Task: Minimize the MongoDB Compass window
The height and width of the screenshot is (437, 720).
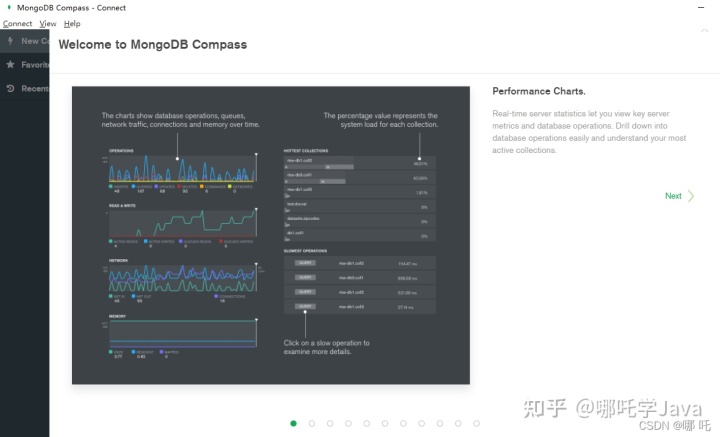Action: [701, 7]
